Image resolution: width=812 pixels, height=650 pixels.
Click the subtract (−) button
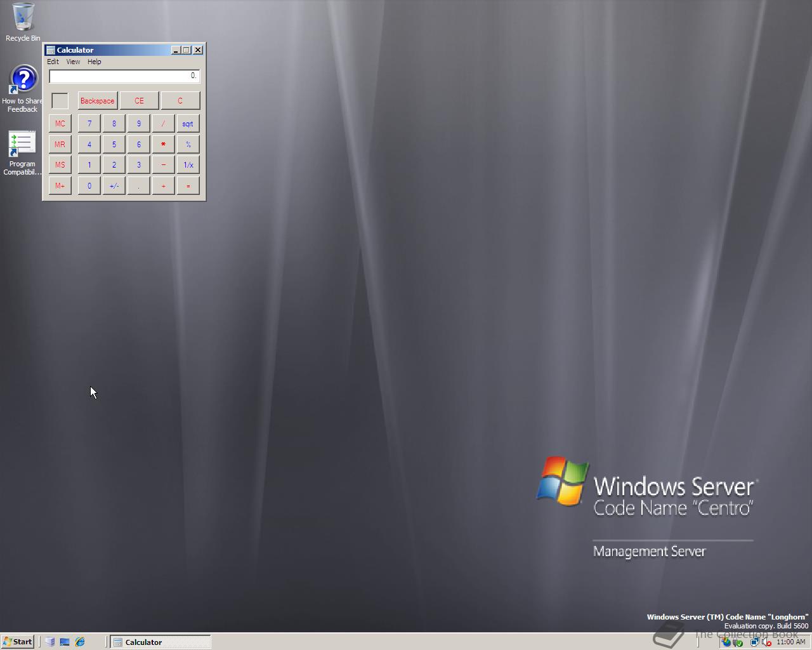click(164, 164)
